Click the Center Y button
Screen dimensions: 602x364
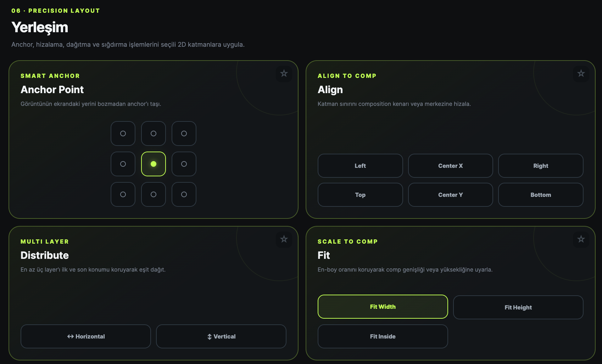click(x=451, y=195)
